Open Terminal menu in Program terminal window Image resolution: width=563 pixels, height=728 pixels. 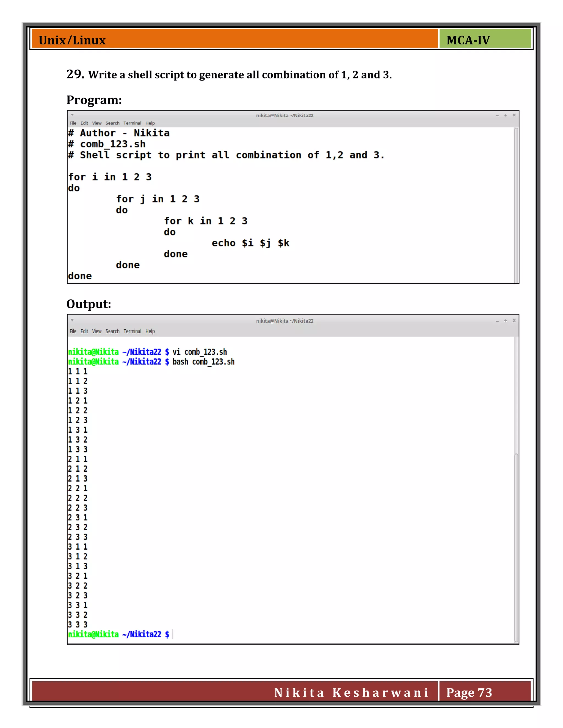point(132,123)
